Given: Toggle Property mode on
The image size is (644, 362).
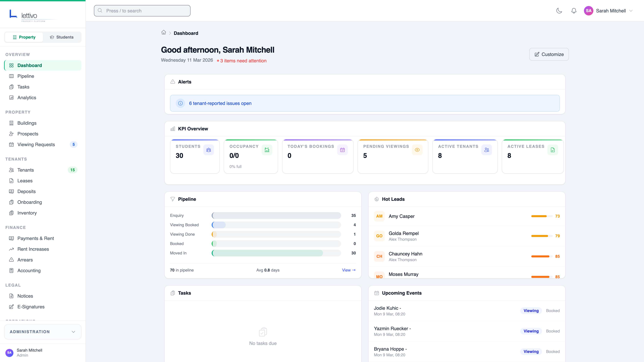Looking at the screenshot, I should click(24, 37).
